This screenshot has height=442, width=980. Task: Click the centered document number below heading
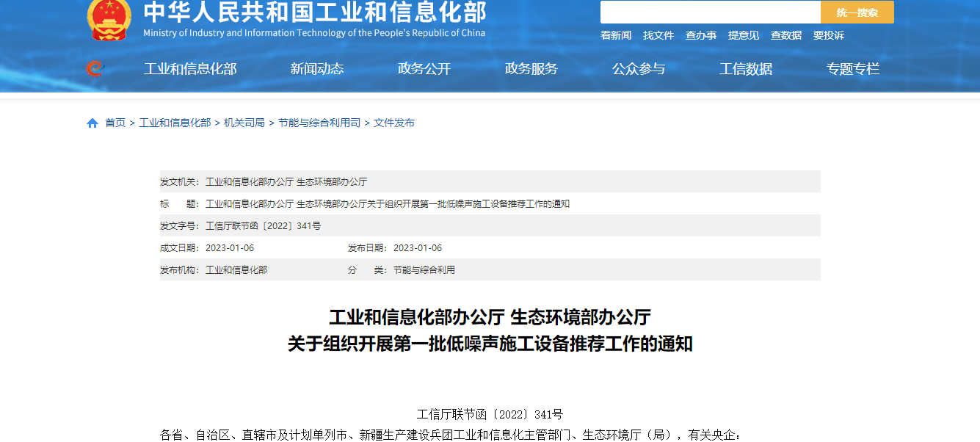tap(490, 414)
